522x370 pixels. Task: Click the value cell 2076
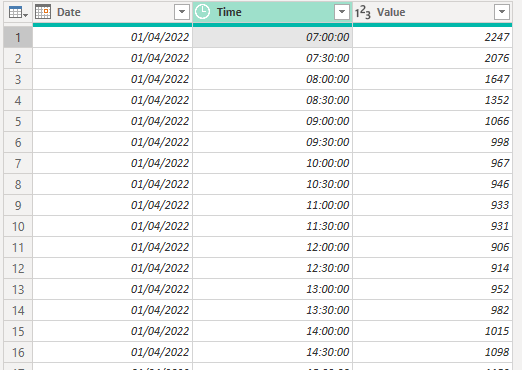coord(432,58)
